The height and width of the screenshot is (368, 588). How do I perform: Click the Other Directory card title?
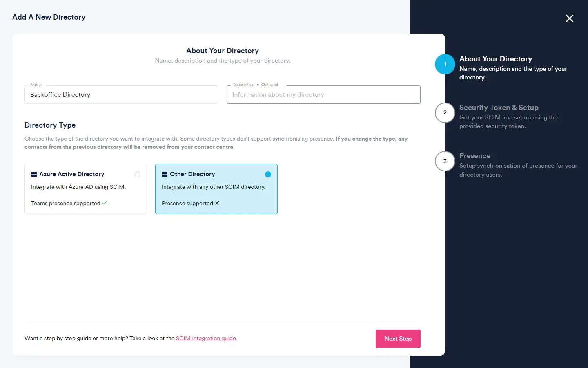tap(193, 174)
